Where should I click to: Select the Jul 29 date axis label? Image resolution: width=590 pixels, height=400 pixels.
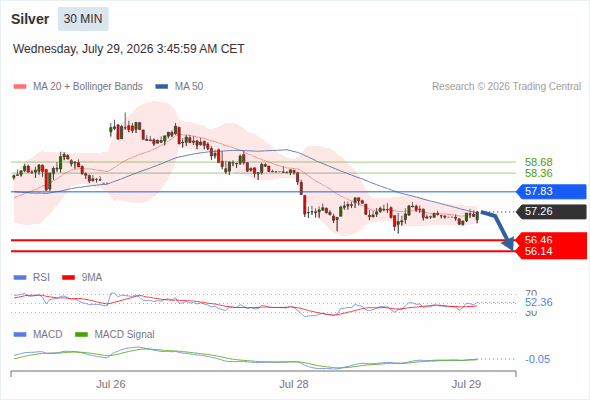point(466,384)
